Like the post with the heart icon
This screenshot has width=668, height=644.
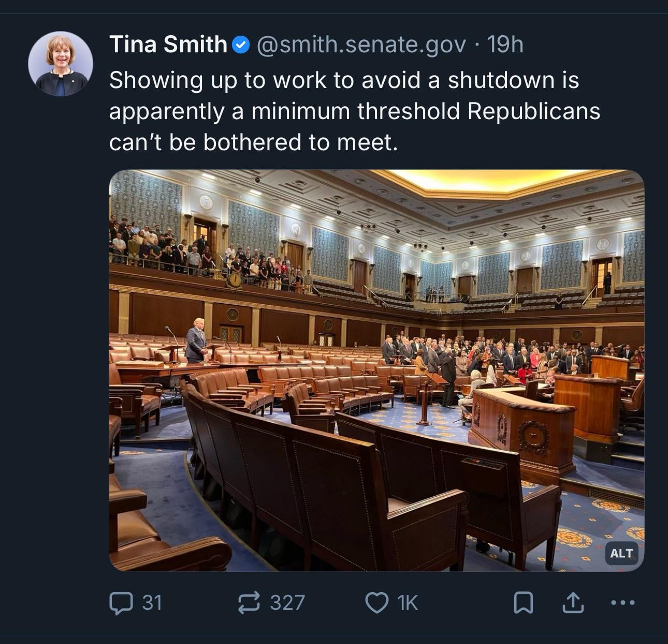click(376, 603)
